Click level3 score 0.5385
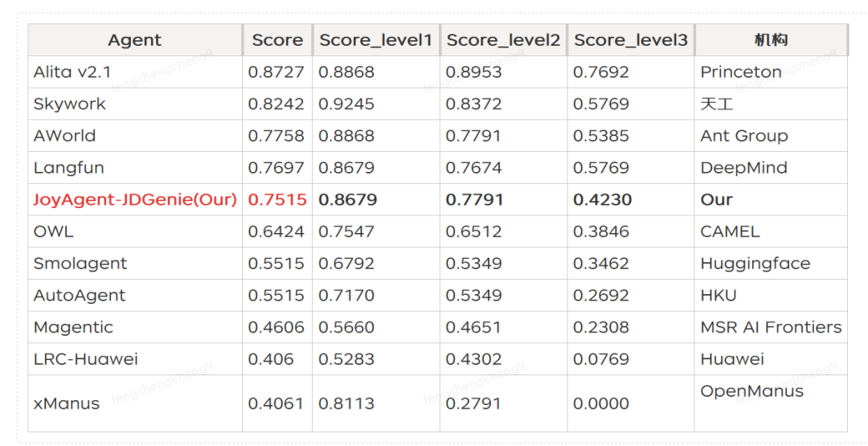 pos(601,136)
